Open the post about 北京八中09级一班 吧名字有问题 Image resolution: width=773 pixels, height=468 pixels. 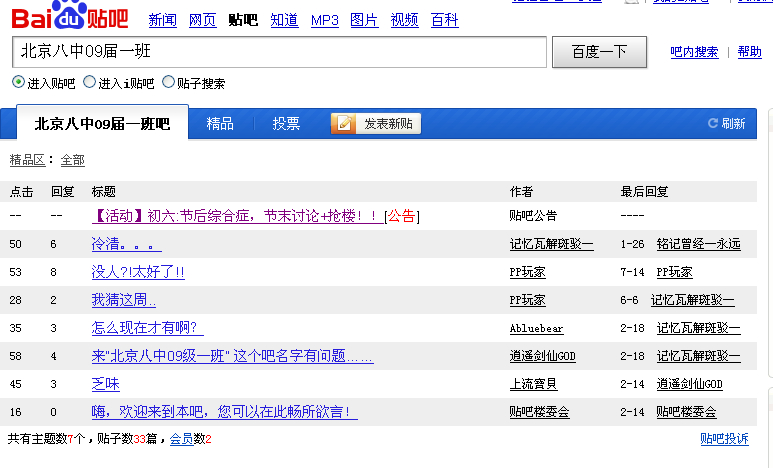(233, 356)
